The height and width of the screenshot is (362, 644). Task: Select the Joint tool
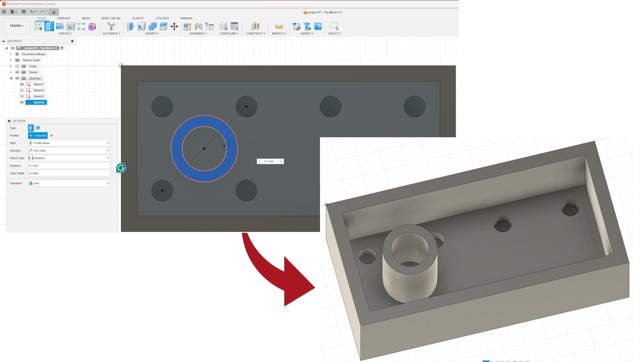tap(198, 27)
